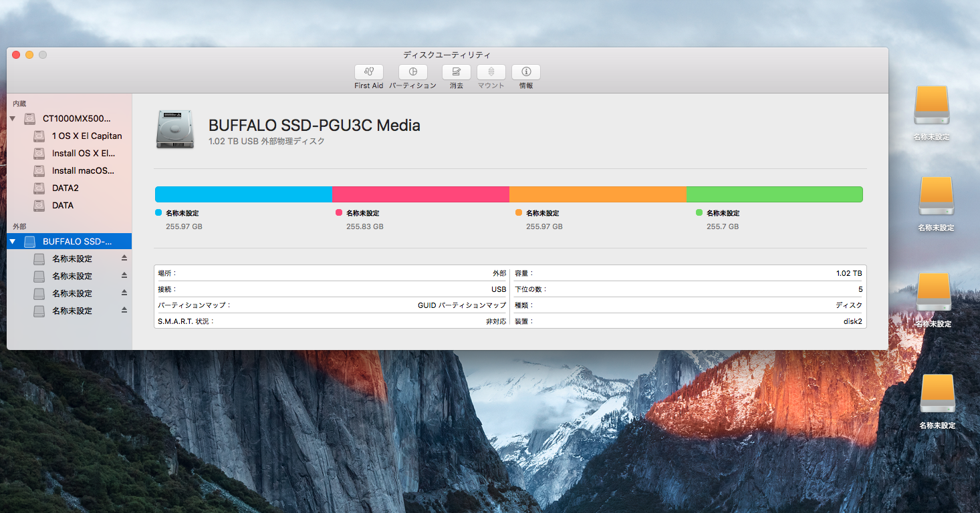Click the green partition segment in bar
This screenshot has width=980, height=513.
(x=774, y=194)
